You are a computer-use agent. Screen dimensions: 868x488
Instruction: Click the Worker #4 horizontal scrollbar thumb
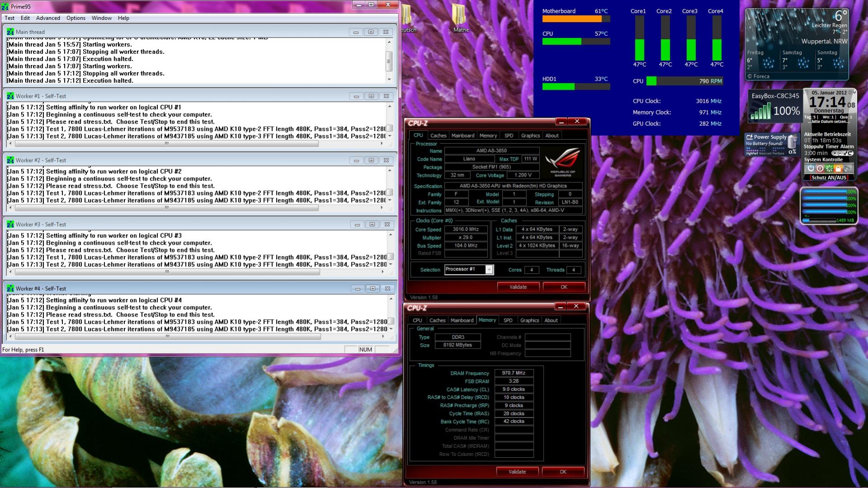point(167,336)
